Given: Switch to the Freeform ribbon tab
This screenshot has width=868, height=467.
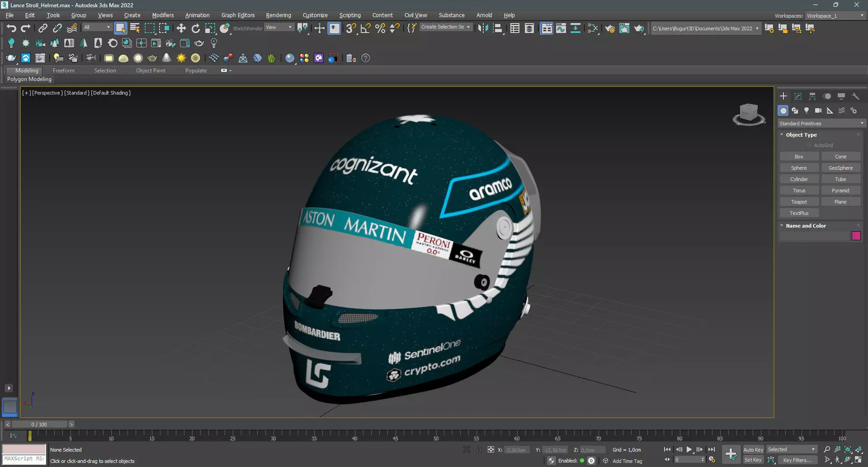Looking at the screenshot, I should point(63,71).
